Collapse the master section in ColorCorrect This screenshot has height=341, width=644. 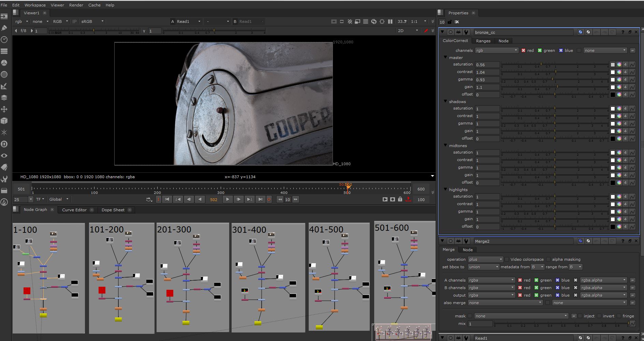(x=445, y=57)
